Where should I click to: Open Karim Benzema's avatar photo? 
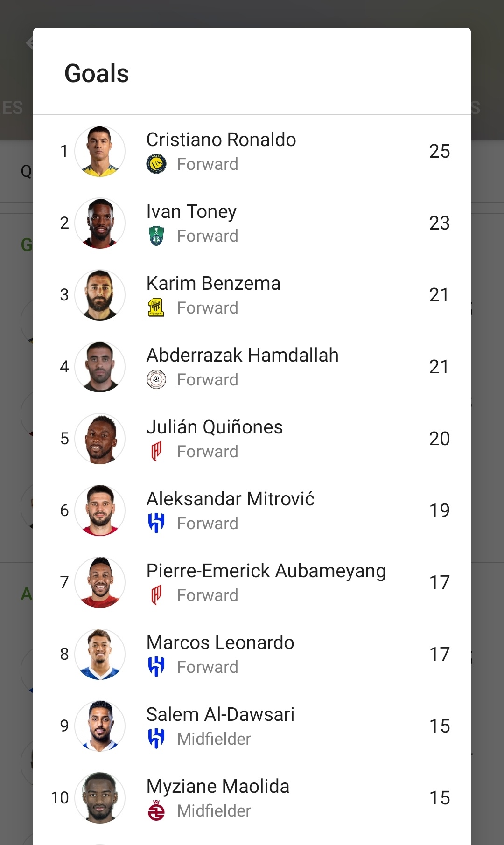point(100,295)
